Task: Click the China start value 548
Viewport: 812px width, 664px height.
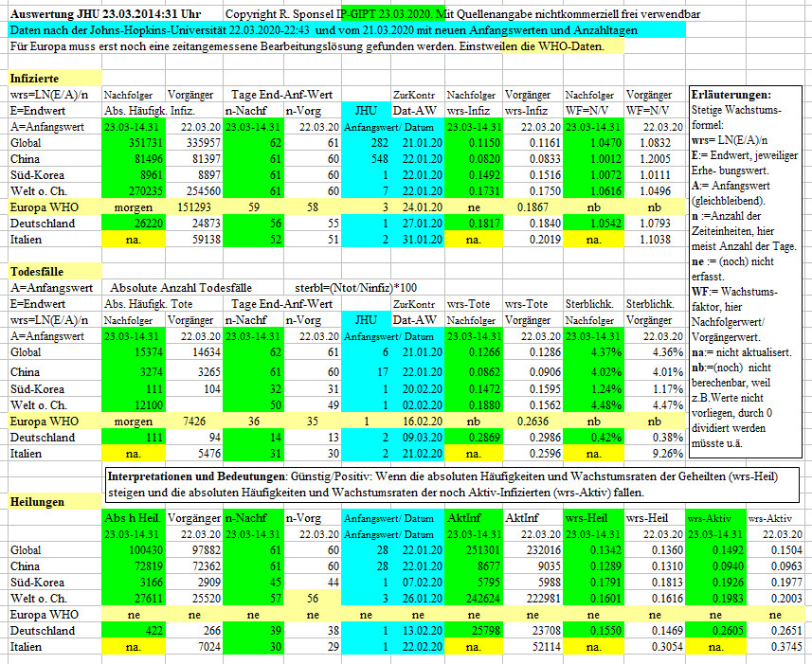Action: coord(366,159)
